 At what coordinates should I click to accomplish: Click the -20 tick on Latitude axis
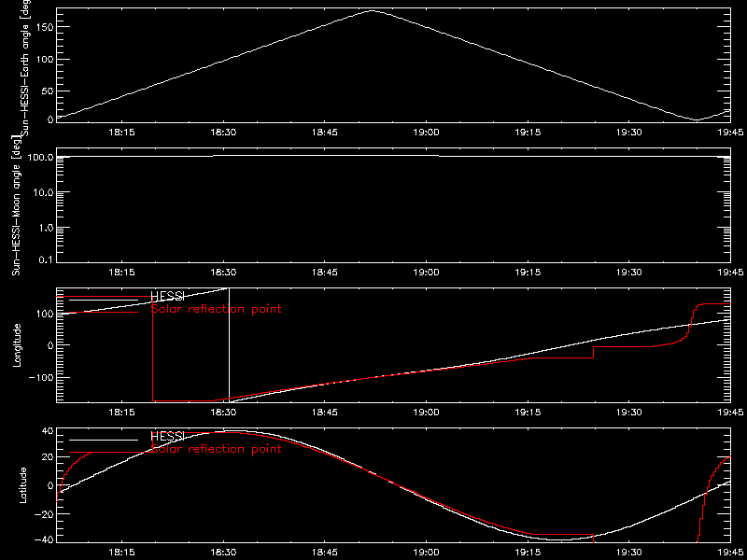coord(43,514)
